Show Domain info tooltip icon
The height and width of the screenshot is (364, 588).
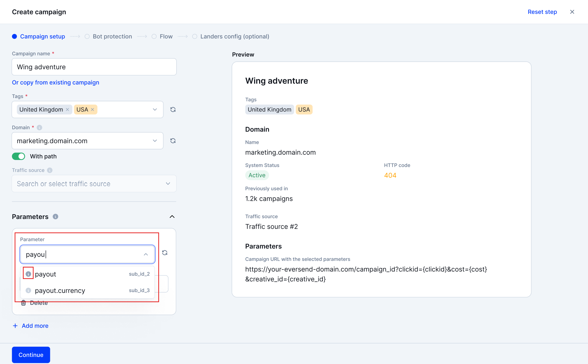coord(39,127)
